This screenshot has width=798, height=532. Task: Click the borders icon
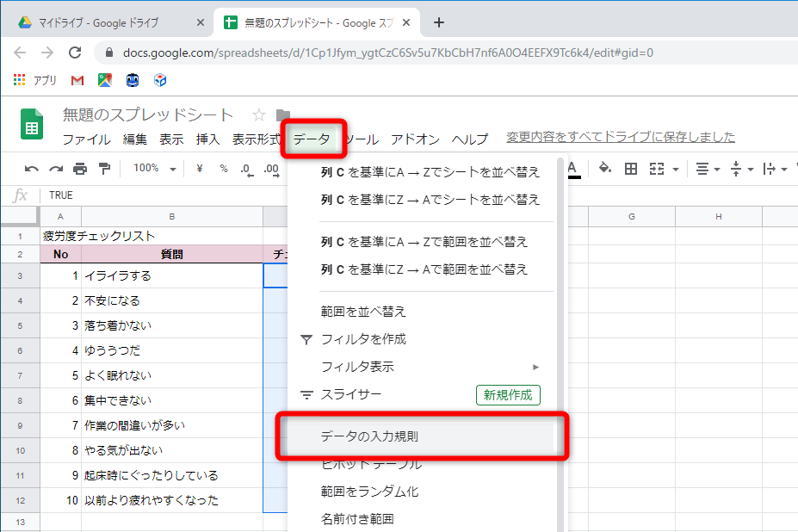click(x=632, y=169)
